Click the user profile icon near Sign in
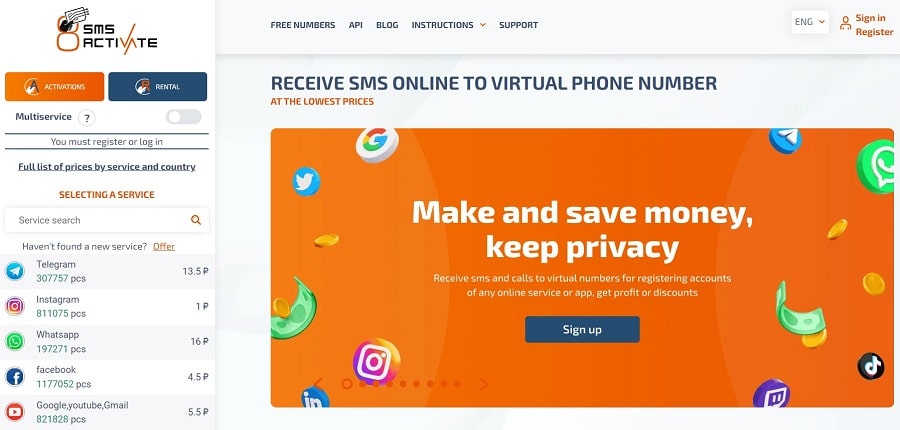The height and width of the screenshot is (430, 900). [845, 24]
